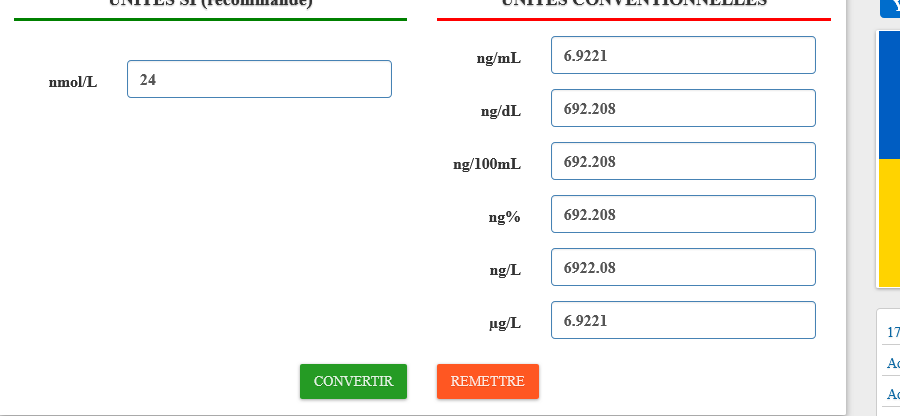The height and width of the screenshot is (416, 900).
Task: Reset values with the REMETTRE button
Action: [488, 381]
